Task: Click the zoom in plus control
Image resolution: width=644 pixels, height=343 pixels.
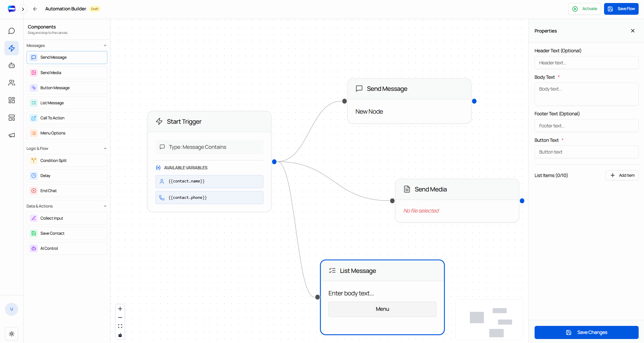Action: [120, 309]
